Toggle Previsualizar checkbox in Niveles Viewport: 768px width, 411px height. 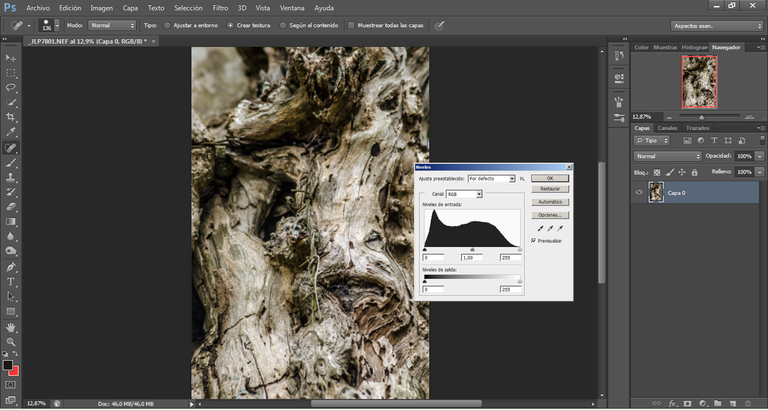pyautogui.click(x=533, y=241)
